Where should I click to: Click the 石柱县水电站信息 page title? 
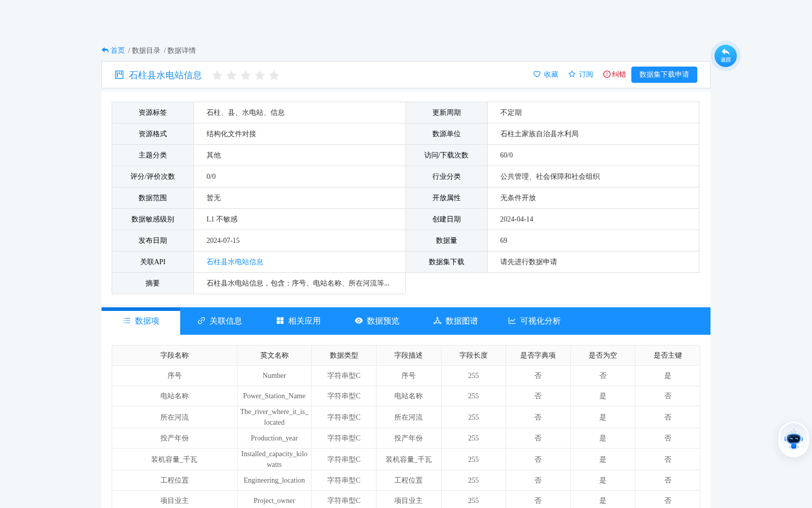(165, 75)
